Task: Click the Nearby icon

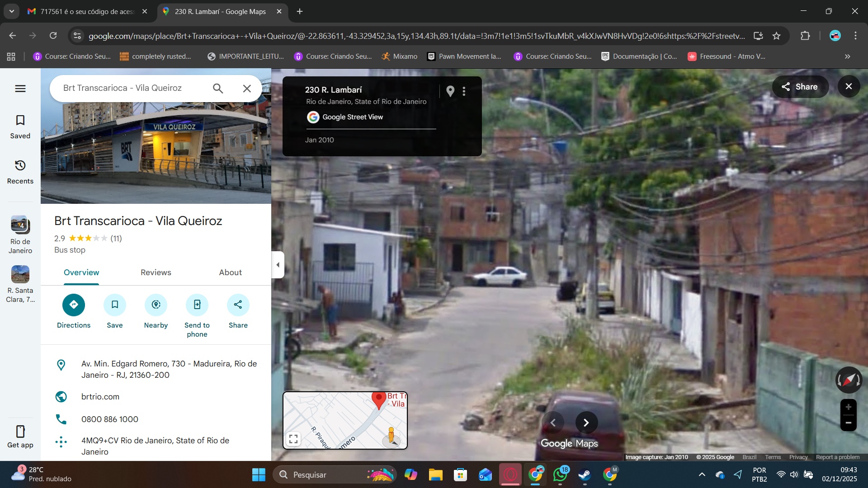Action: (156, 305)
